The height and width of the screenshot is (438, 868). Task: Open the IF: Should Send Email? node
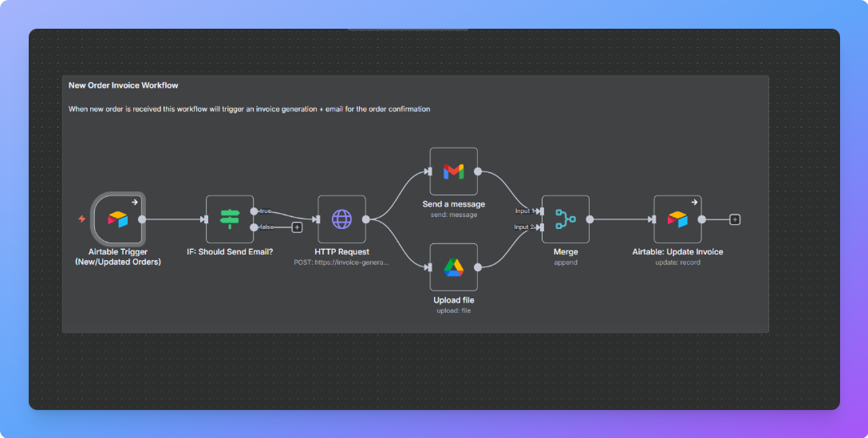click(x=230, y=219)
